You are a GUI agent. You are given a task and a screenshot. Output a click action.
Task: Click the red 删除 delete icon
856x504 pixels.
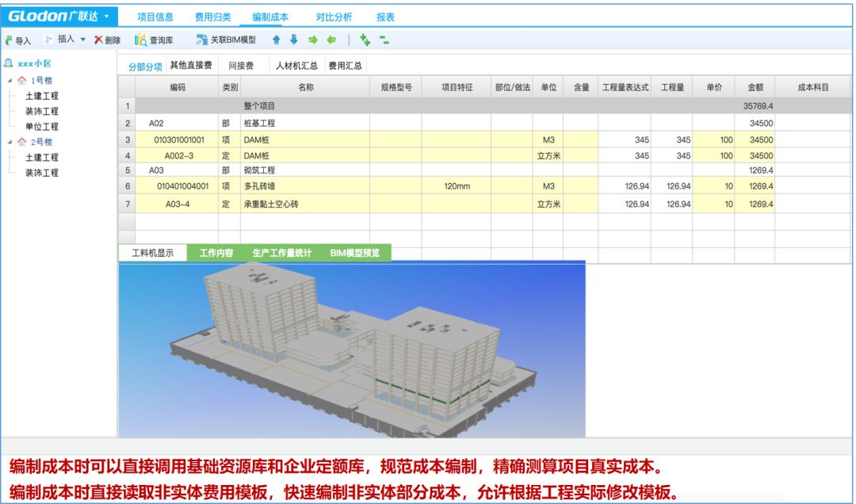tap(98, 40)
